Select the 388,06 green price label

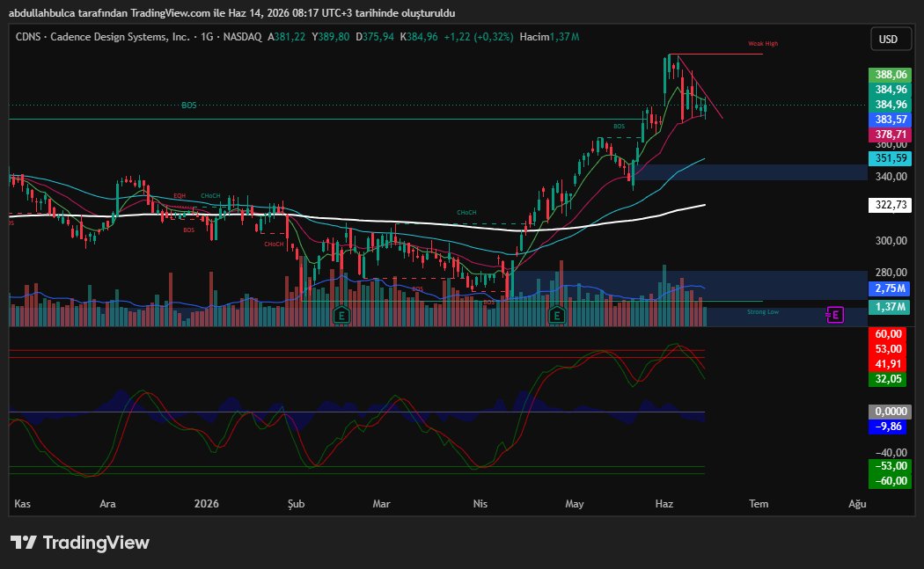coord(890,74)
